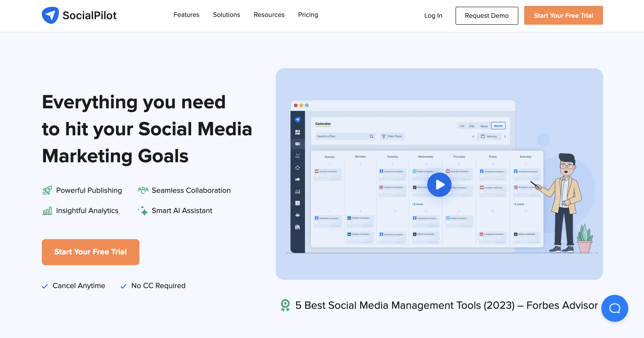This screenshot has width=644, height=338.
Task: Click the Insightful Analytics bar chart icon
Action: click(47, 211)
